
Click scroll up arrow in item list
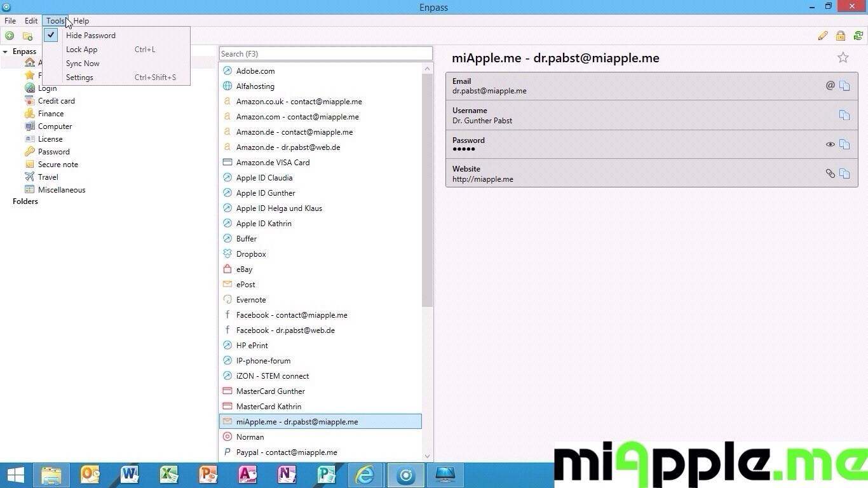point(427,69)
